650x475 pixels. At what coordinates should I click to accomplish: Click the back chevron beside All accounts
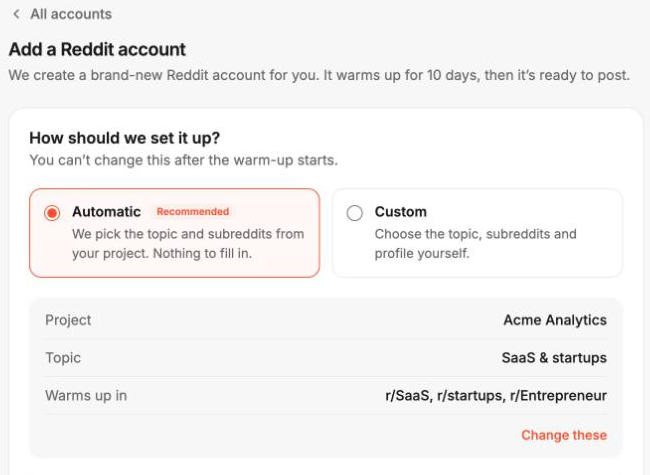[x=17, y=14]
